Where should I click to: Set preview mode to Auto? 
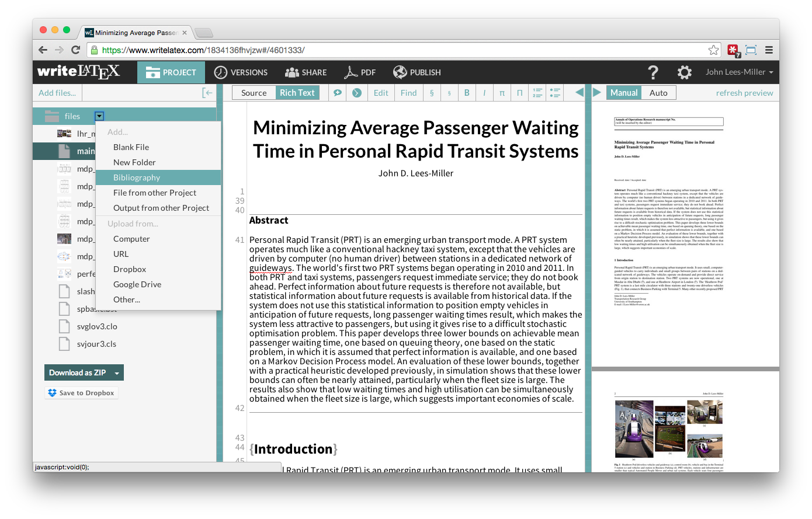[658, 93]
